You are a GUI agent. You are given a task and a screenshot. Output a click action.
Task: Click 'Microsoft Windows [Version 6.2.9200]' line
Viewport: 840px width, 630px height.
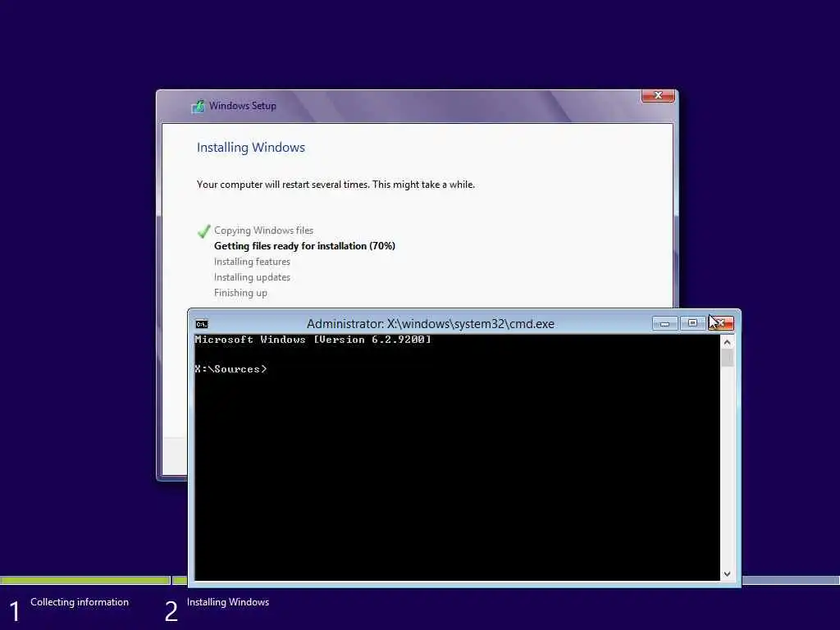coord(313,340)
